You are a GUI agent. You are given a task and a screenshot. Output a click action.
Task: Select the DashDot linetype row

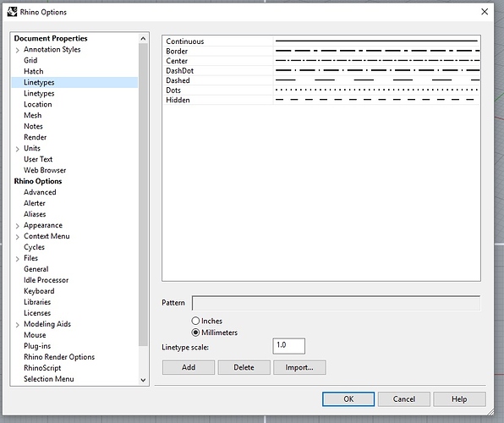(x=321, y=70)
